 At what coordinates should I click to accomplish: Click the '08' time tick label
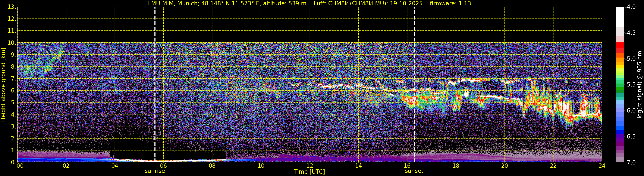click(212, 166)
